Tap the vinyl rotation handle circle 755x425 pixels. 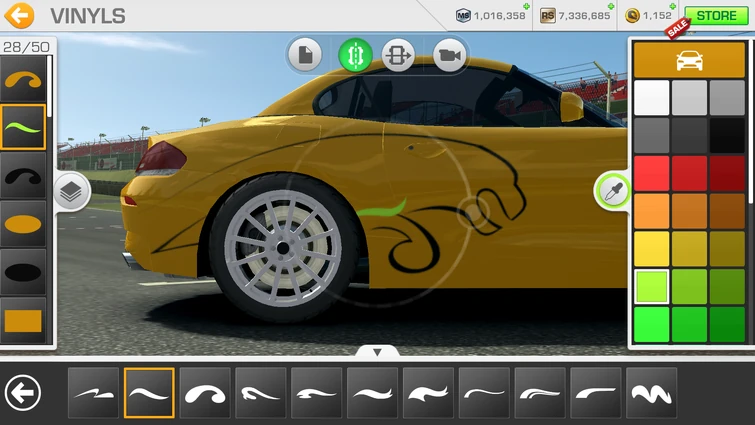pyautogui.click(x=473, y=212)
